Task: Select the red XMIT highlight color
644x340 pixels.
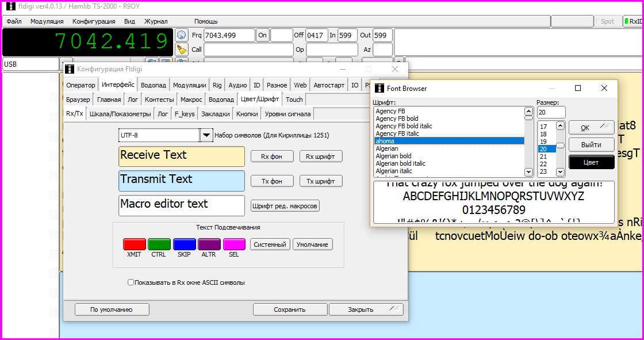Action: (x=134, y=244)
